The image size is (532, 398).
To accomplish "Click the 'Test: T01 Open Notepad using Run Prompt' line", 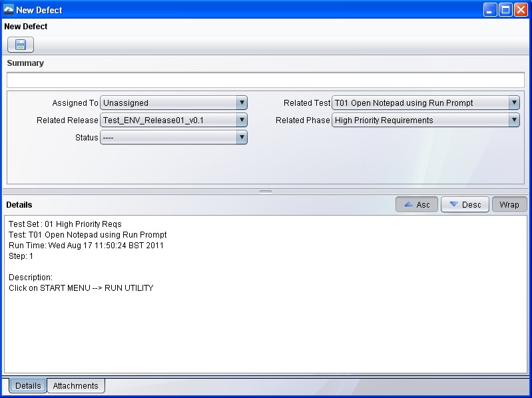I will pos(87,234).
